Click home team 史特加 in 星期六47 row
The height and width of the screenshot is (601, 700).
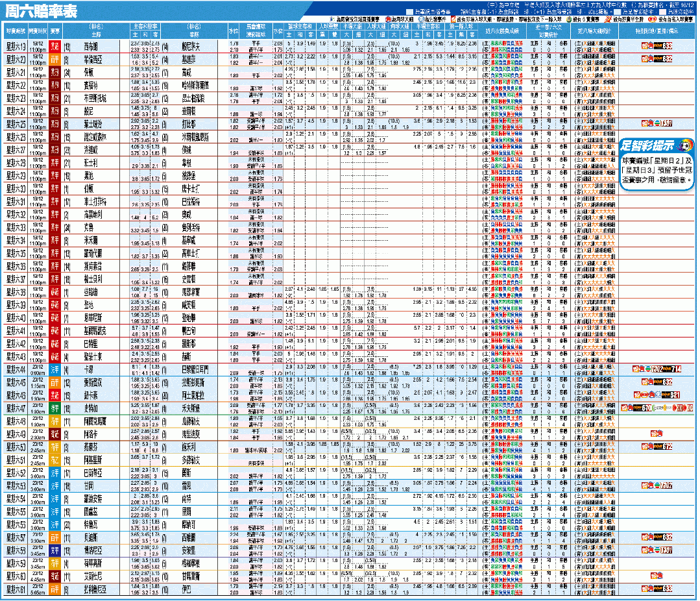(x=91, y=408)
